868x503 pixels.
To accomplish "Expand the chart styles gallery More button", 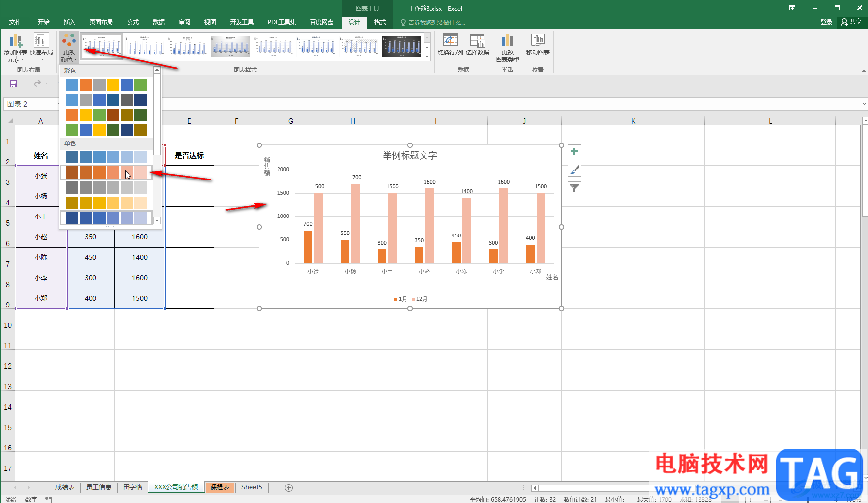I will [427, 56].
